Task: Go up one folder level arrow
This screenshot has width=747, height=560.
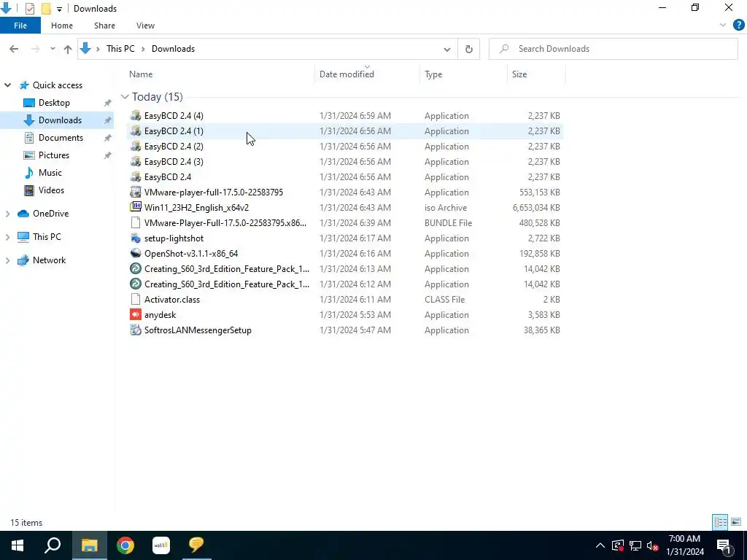Action: (68, 49)
